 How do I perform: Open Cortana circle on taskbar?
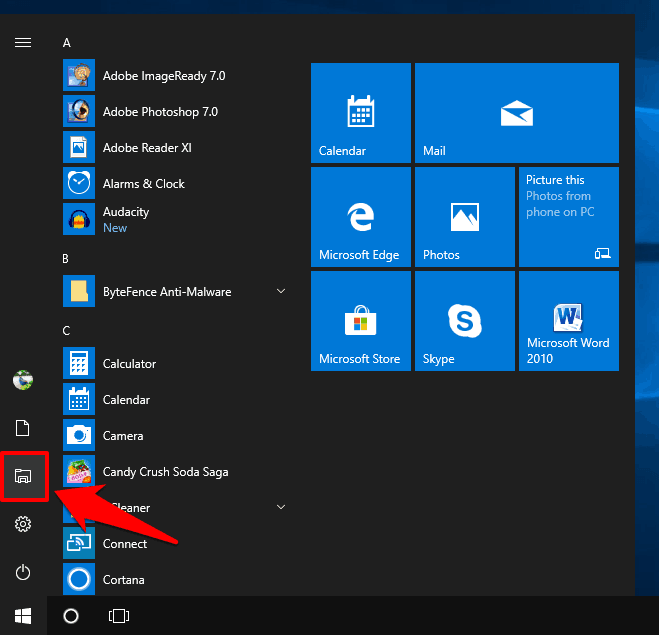click(71, 615)
